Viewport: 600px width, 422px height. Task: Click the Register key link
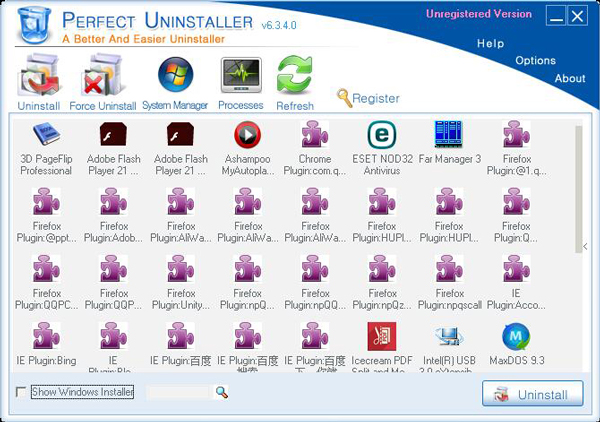368,98
